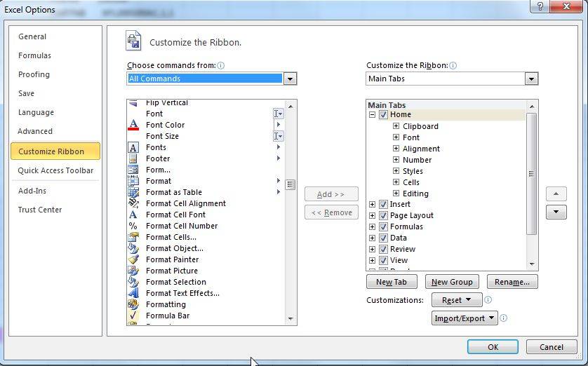Image resolution: width=588 pixels, height=366 pixels.
Task: Expand the Page Layout tab node
Action: coord(372,215)
